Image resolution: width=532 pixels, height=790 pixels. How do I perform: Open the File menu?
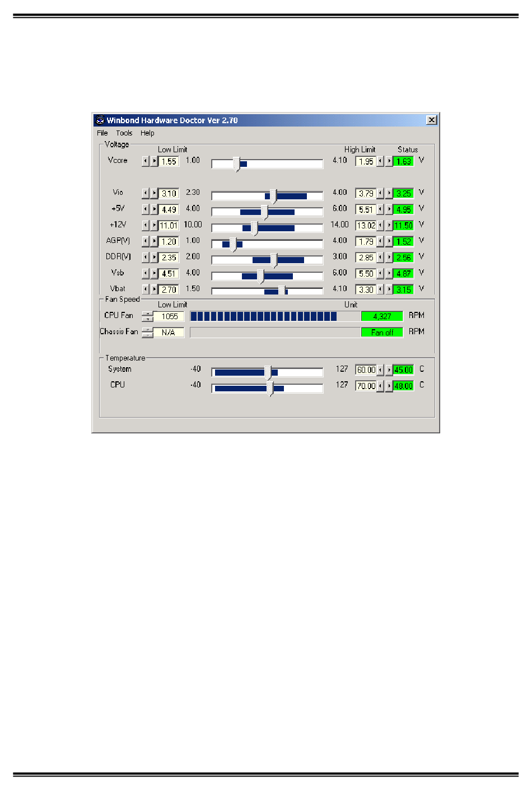coord(102,133)
